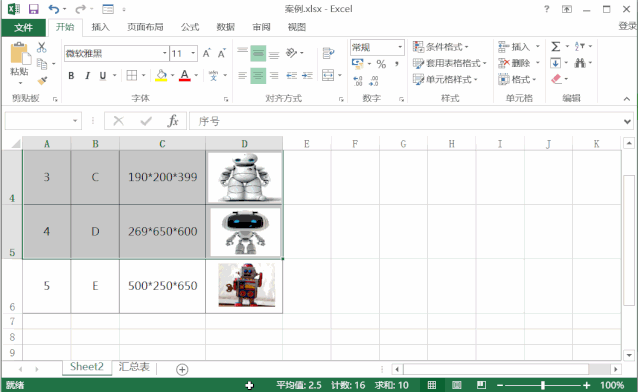Toggle center horizontal alignment
Viewport: 638px width, 392px height.
[x=258, y=76]
